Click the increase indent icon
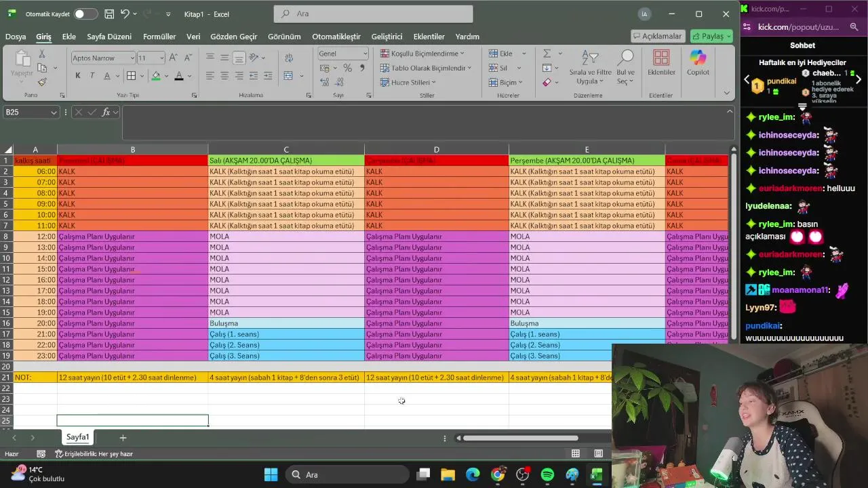 [269, 76]
